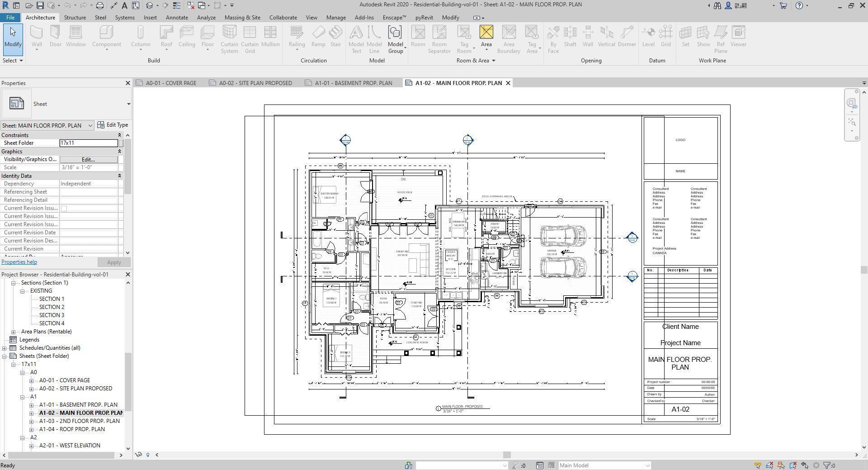Click Edit for Visibility/Graphics Overrides
The height and width of the screenshot is (470, 868).
tap(89, 159)
